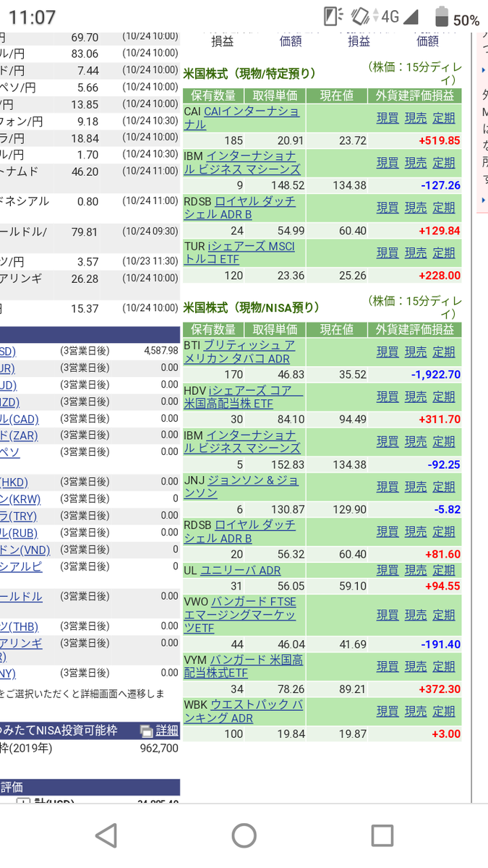
Task: Tap 定期 for the TUR ETF
Action: [x=444, y=252]
